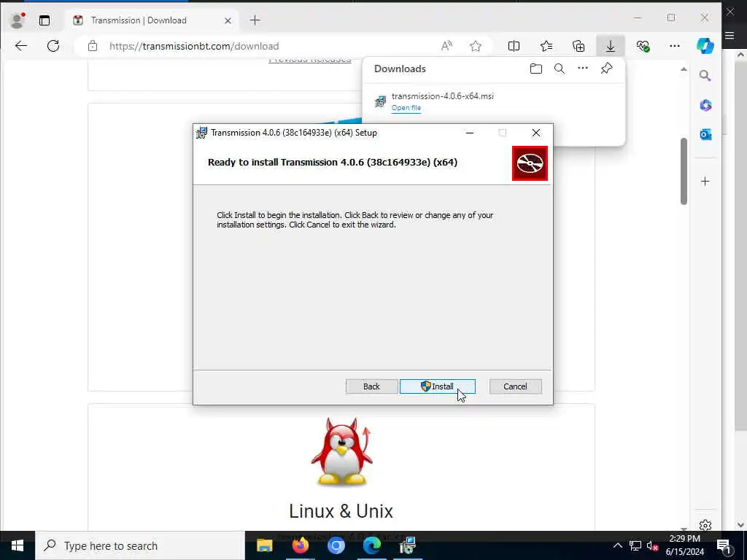The image size is (747, 560).
Task: Close the Transmission | Download tab
Action: pyautogui.click(x=228, y=20)
